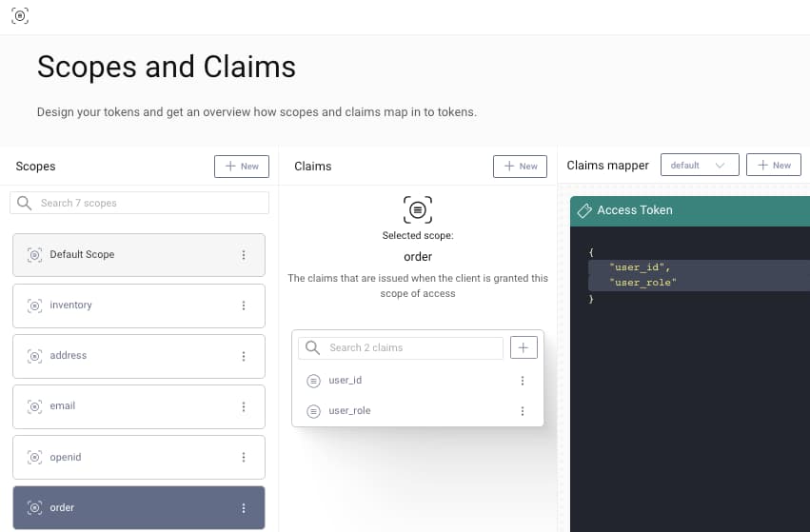Screen dimensions: 810x532
Task: Open the inventory scope three-dot menu
Action: (x=244, y=305)
